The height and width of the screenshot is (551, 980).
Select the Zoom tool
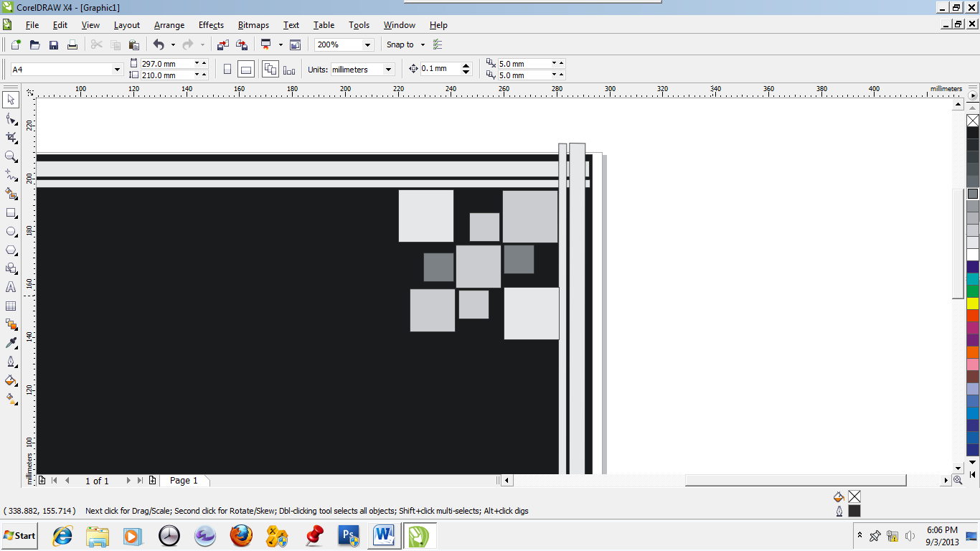[11, 156]
